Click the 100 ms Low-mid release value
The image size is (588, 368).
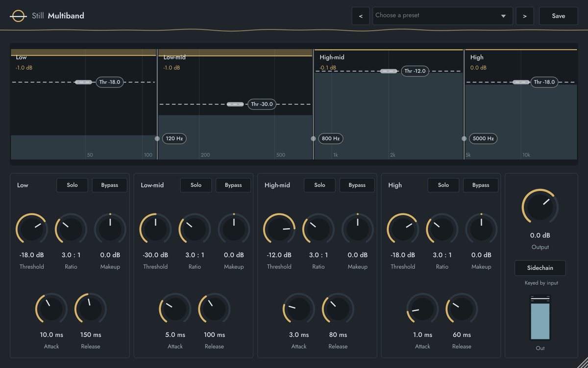214,335
